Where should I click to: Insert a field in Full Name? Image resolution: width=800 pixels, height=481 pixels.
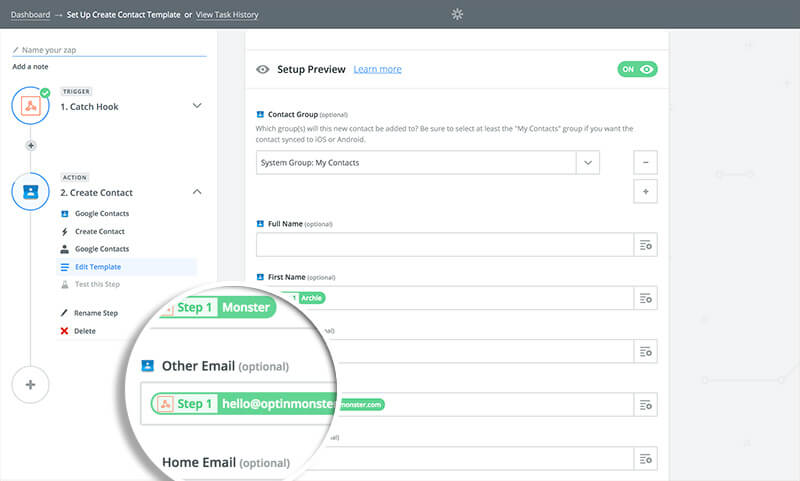(645, 245)
